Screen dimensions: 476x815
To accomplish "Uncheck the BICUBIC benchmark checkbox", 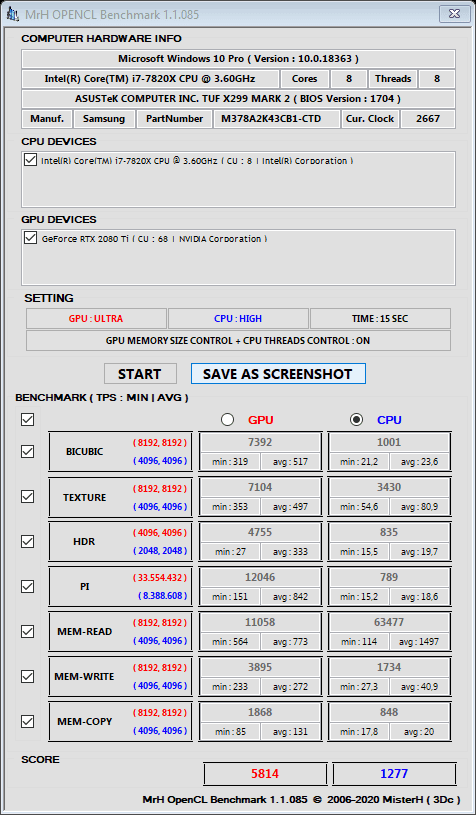I will tap(27, 451).
